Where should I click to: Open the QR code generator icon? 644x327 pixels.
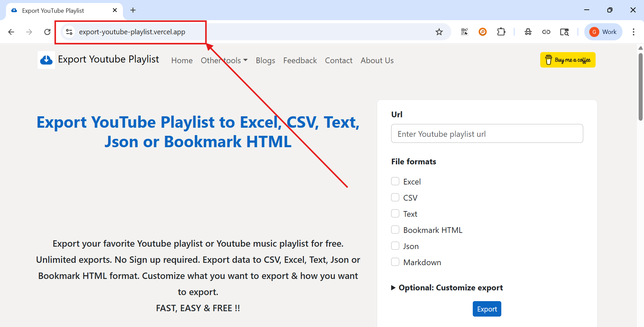pyautogui.click(x=464, y=32)
